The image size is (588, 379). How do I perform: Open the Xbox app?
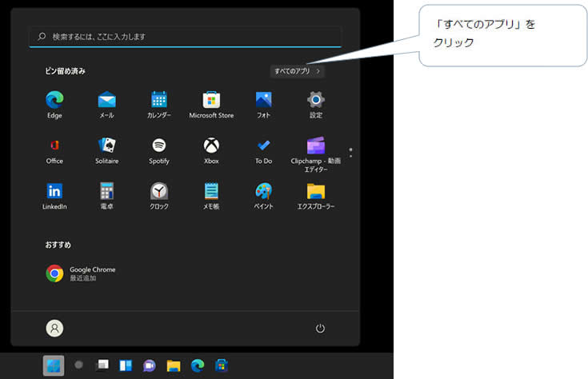tap(211, 150)
